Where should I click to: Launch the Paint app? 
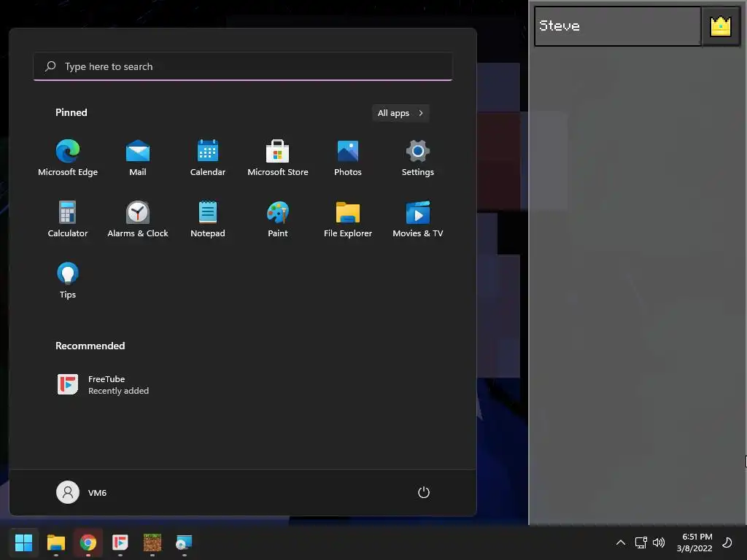(x=278, y=219)
